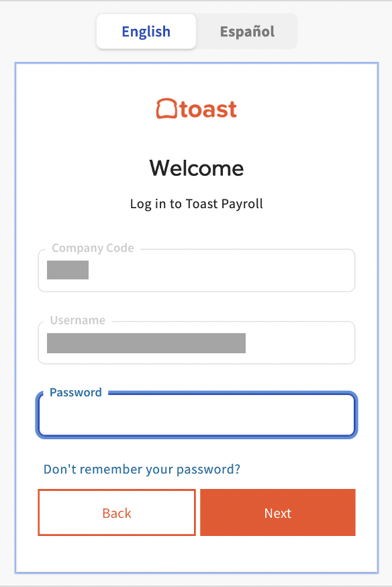The height and width of the screenshot is (587, 392).
Task: Select English as the display language
Action: [x=146, y=31]
